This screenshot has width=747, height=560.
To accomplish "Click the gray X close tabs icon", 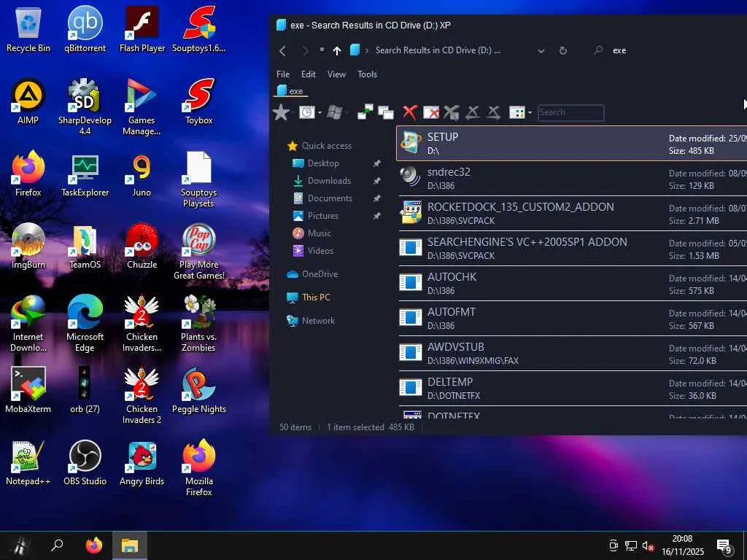I will (x=451, y=112).
